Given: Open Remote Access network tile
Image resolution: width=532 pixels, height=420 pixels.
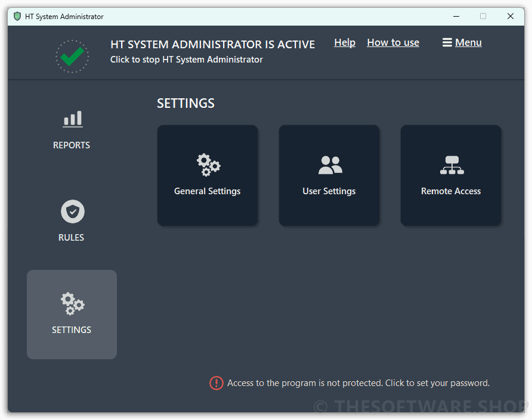Looking at the screenshot, I should click(x=451, y=175).
